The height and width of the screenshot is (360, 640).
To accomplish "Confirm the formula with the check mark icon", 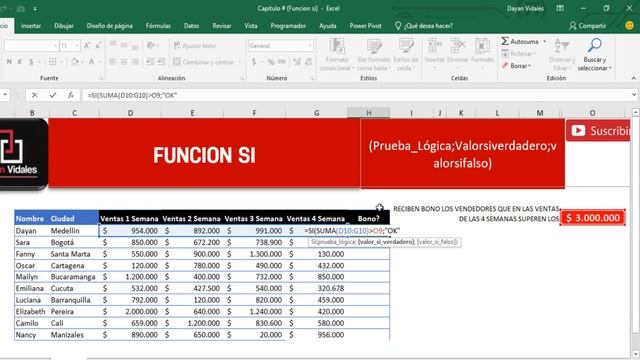I will coord(53,95).
